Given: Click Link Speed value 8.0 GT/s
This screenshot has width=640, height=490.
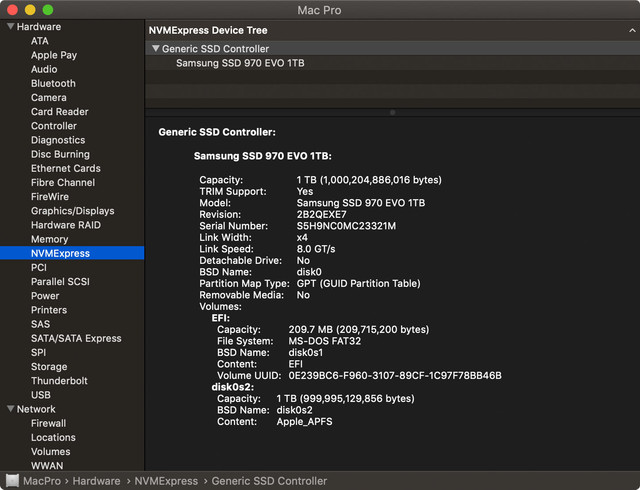Looking at the screenshot, I should click(x=316, y=249).
